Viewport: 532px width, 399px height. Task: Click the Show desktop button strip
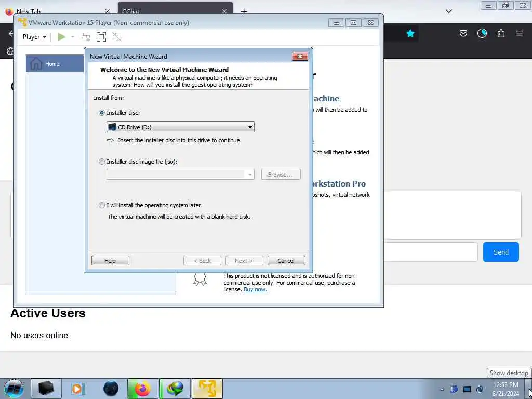point(529,389)
